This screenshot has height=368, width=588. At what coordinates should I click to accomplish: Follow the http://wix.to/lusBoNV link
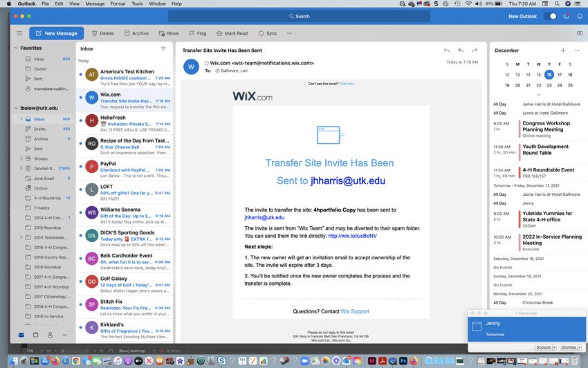click(353, 236)
